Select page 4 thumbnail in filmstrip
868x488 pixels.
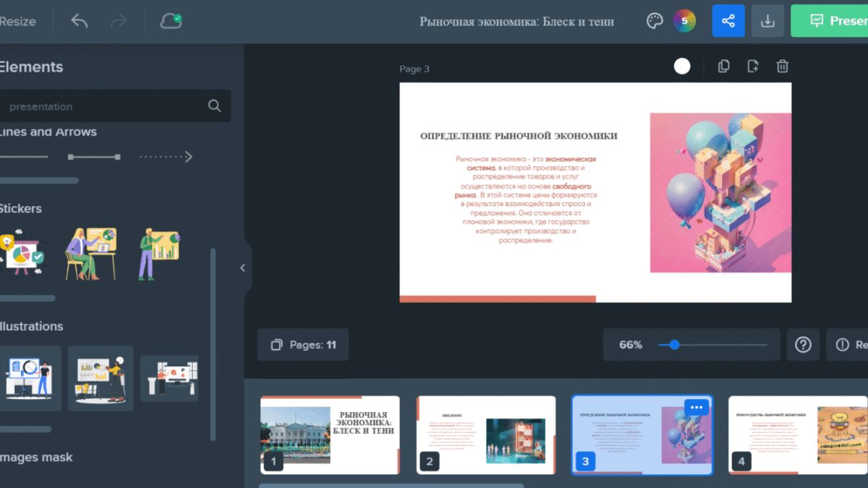pyautogui.click(x=798, y=435)
